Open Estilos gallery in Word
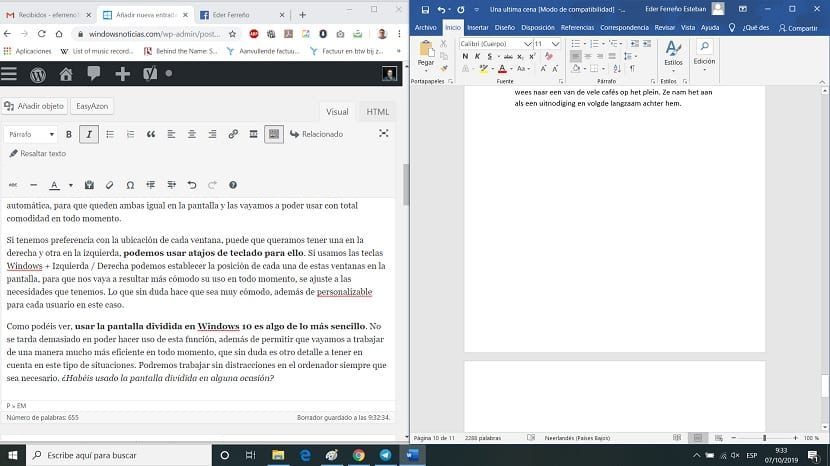Image resolution: width=830 pixels, height=466 pixels. (x=673, y=55)
